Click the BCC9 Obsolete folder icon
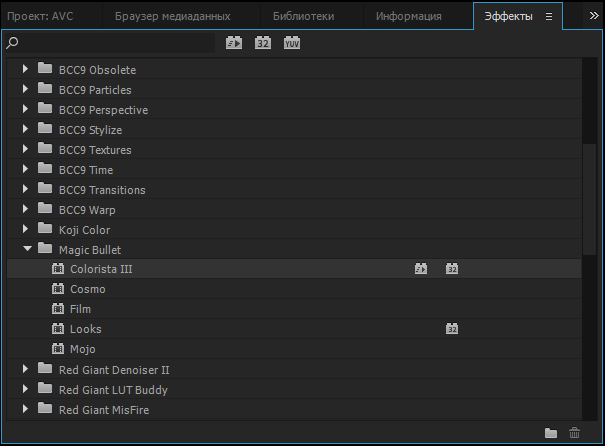605x446 pixels. 45,68
